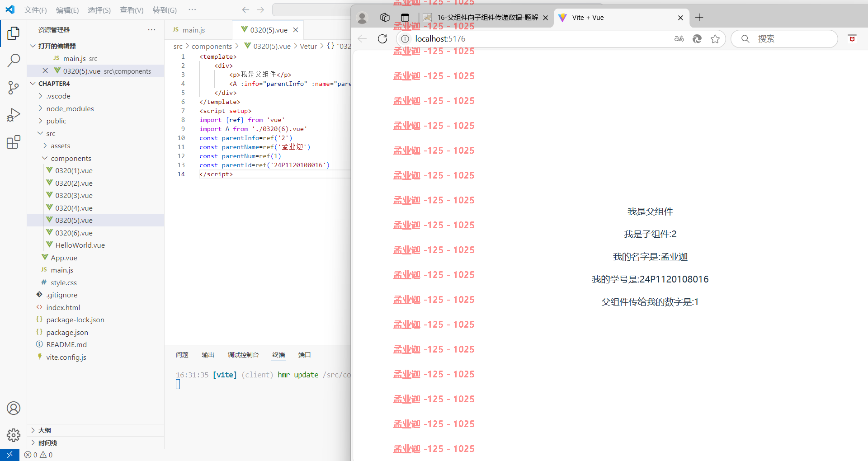This screenshot has width=868, height=461.
Task: Open the Manage gear menu
Action: coord(14,435)
